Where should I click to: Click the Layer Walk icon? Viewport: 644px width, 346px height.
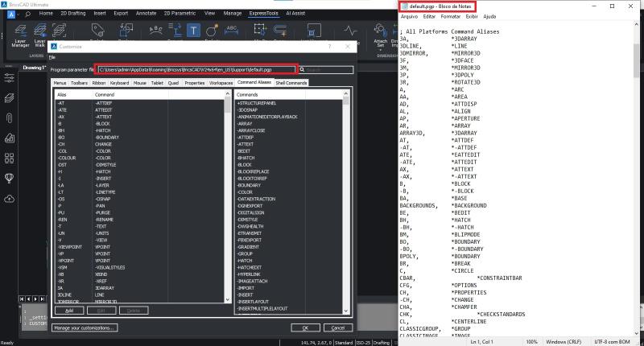(x=42, y=35)
